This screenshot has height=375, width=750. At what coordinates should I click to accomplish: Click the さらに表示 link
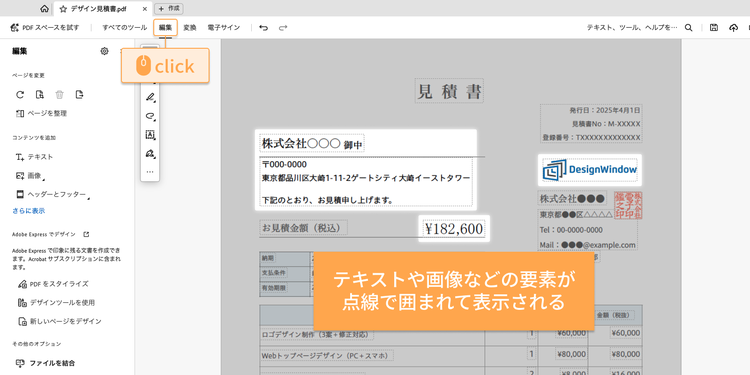pyautogui.click(x=29, y=211)
